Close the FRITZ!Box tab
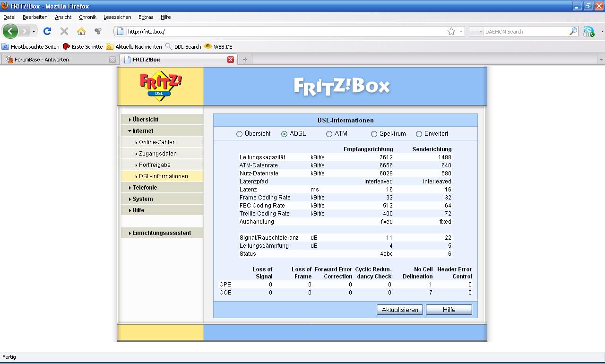Image resolution: width=605 pixels, height=364 pixels. click(x=231, y=60)
